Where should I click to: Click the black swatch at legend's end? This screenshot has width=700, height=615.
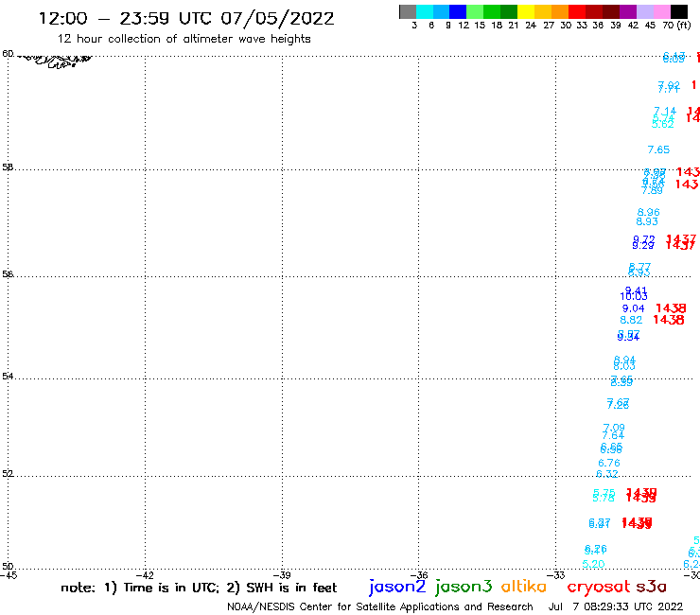point(678,11)
